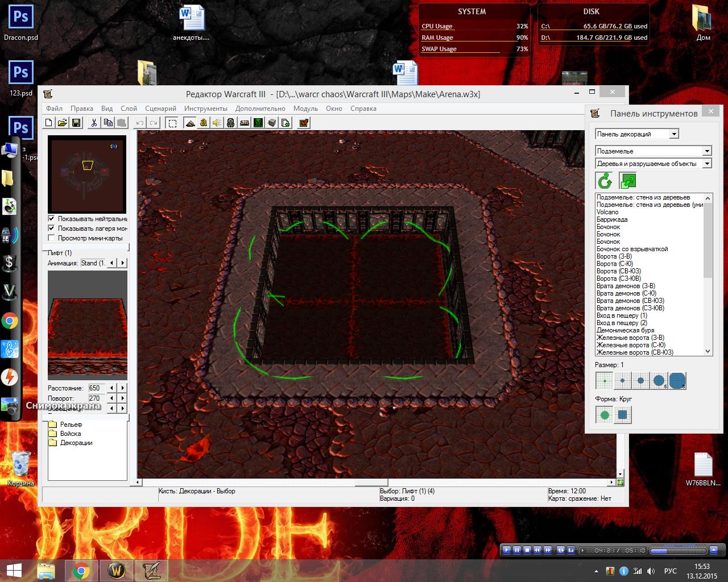The width and height of the screenshot is (728, 582).
Task: Open the Windows Start button
Action: (14, 570)
